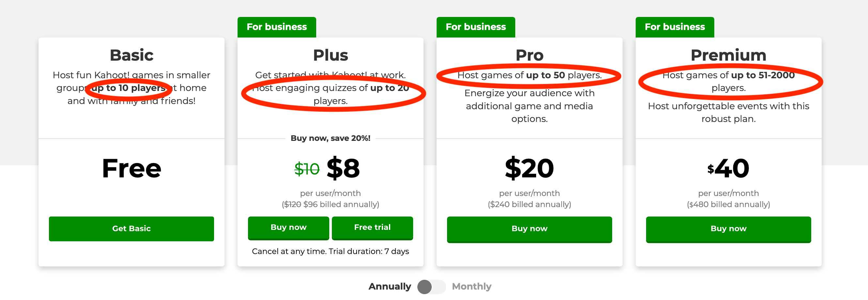Image resolution: width=868 pixels, height=300 pixels.
Task: Select the Monthly billing label
Action: [471, 287]
